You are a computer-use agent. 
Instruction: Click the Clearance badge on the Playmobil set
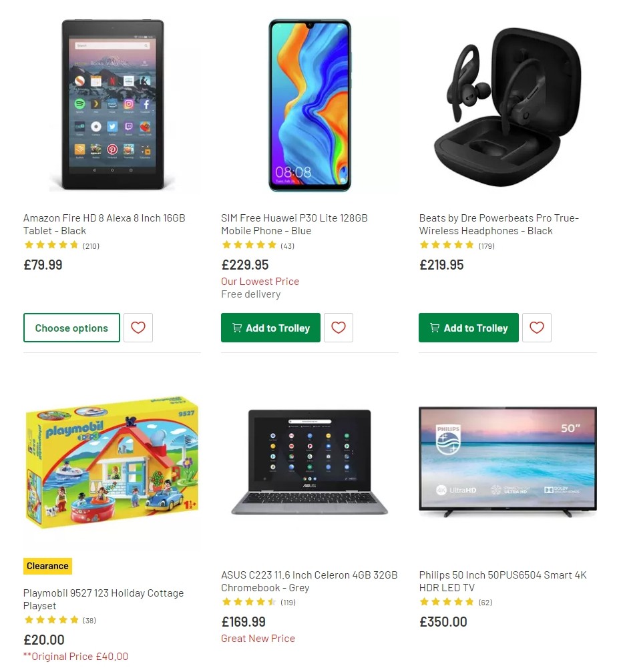tap(47, 565)
